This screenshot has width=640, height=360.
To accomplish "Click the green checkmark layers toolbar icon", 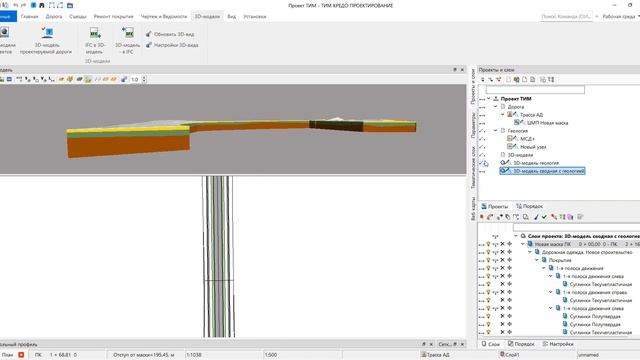I will click(544, 217).
